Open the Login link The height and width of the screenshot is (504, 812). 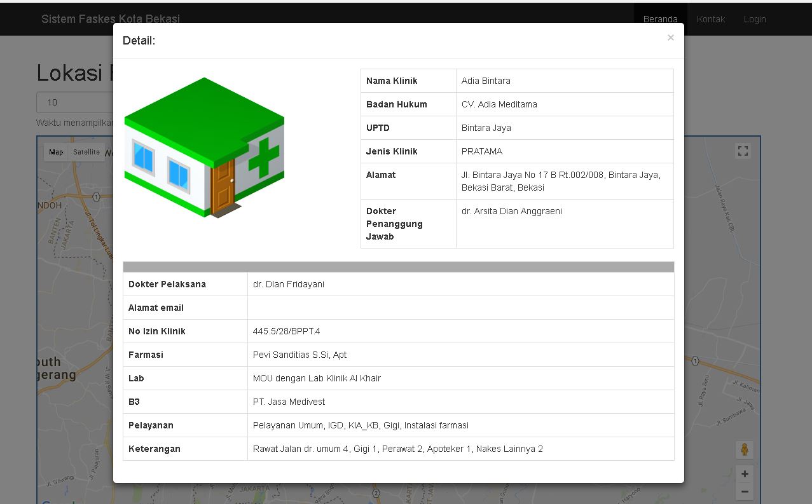coord(755,19)
